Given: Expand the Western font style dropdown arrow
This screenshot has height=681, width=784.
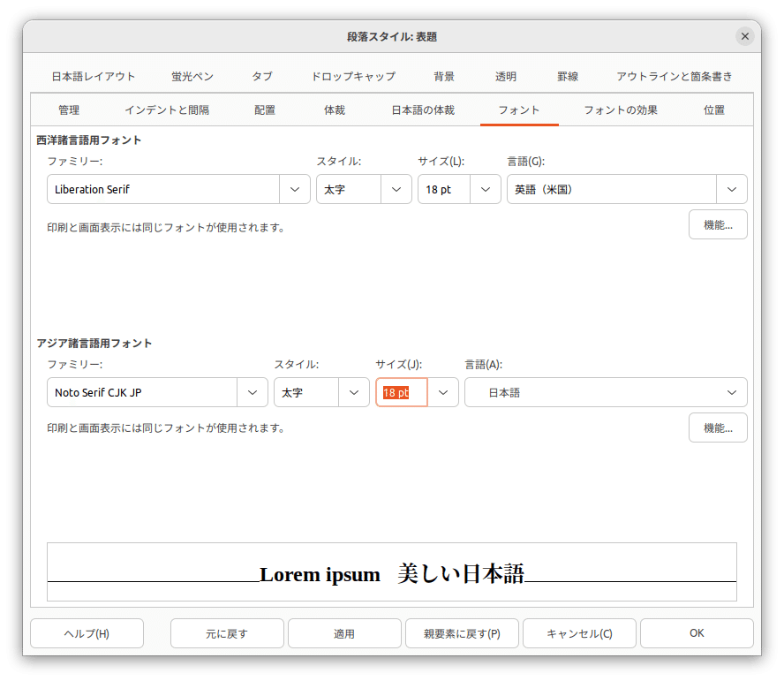Looking at the screenshot, I should [x=396, y=189].
